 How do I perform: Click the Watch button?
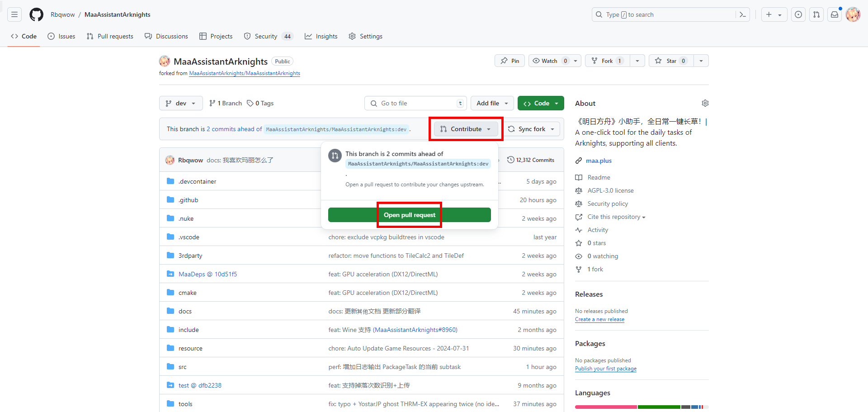[549, 61]
